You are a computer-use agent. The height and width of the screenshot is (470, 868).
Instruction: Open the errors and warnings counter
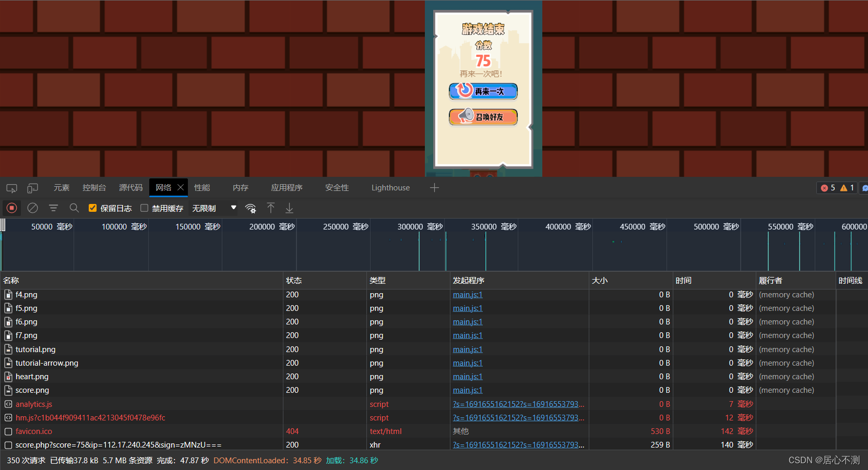[x=837, y=188]
